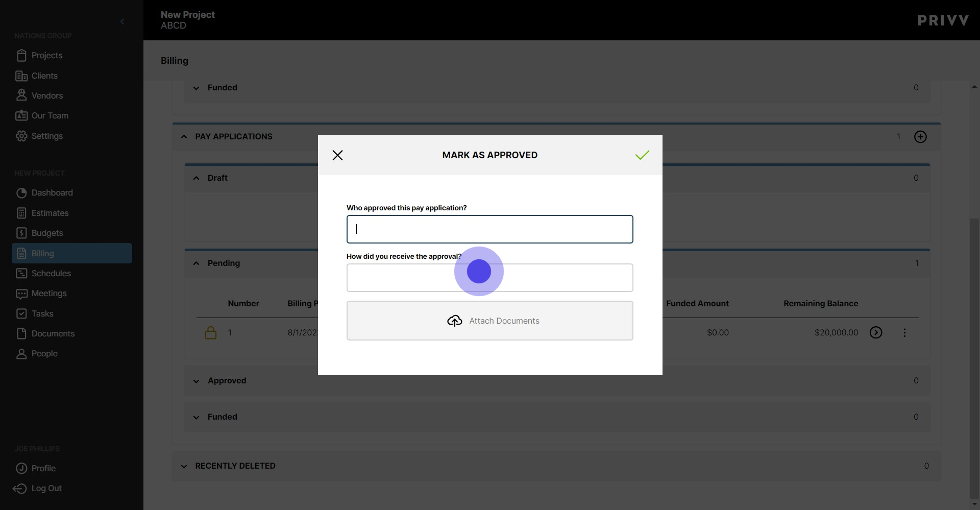
Task: Click the Profile avatar icon
Action: (21, 468)
